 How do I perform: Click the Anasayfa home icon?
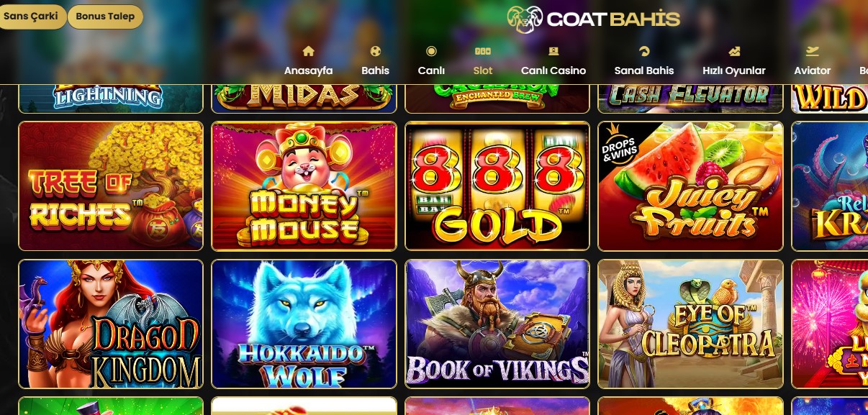tap(309, 51)
